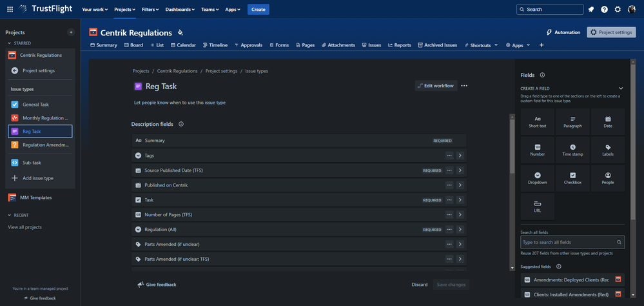Select the Checkbox field type
The height and width of the screenshot is (306, 644).
[572, 178]
